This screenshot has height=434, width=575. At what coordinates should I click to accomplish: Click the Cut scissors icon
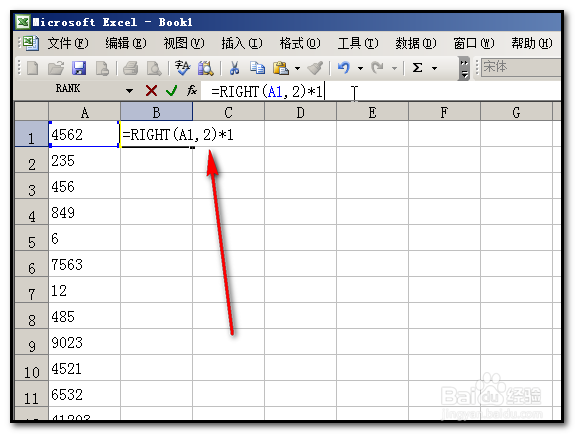[x=234, y=68]
